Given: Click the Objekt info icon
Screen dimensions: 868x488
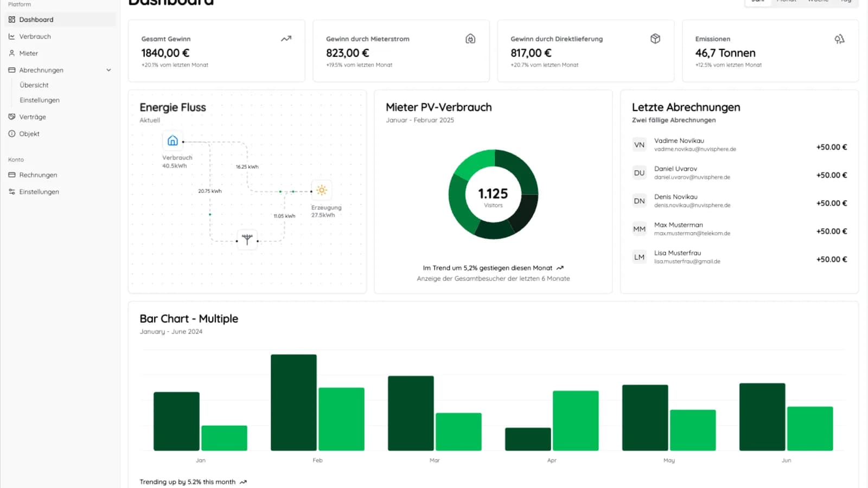Looking at the screenshot, I should click(12, 133).
